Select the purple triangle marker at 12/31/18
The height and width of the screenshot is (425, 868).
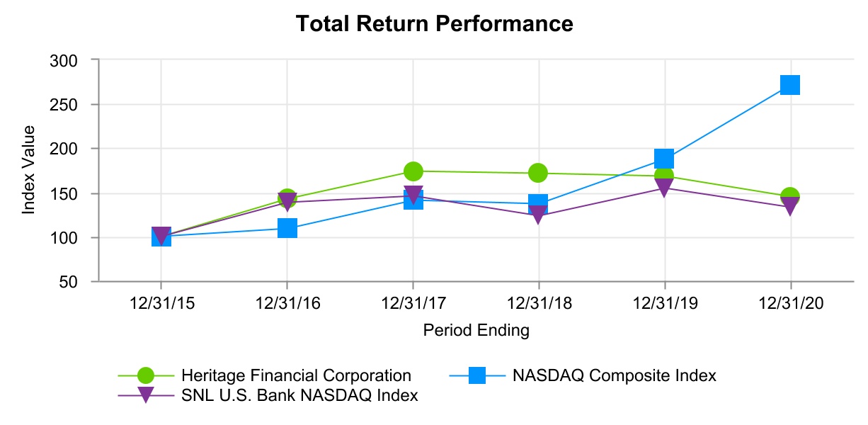[x=538, y=215]
